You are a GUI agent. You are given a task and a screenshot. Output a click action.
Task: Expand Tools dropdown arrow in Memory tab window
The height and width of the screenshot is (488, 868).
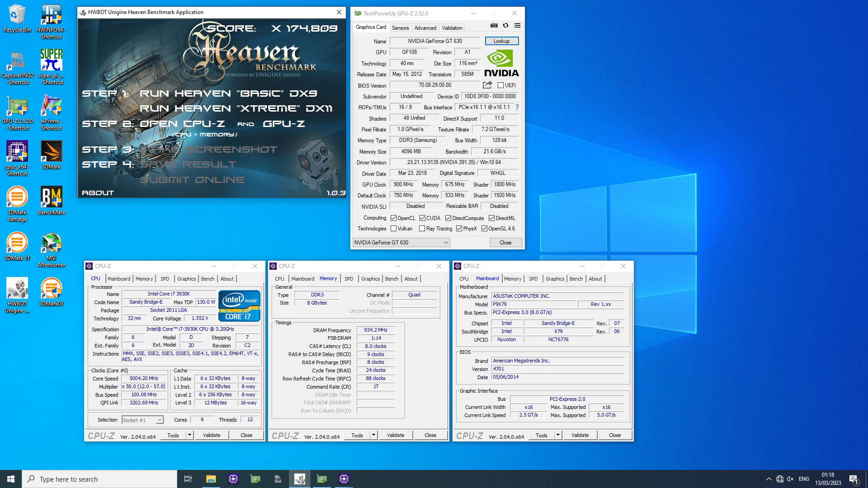pos(373,435)
